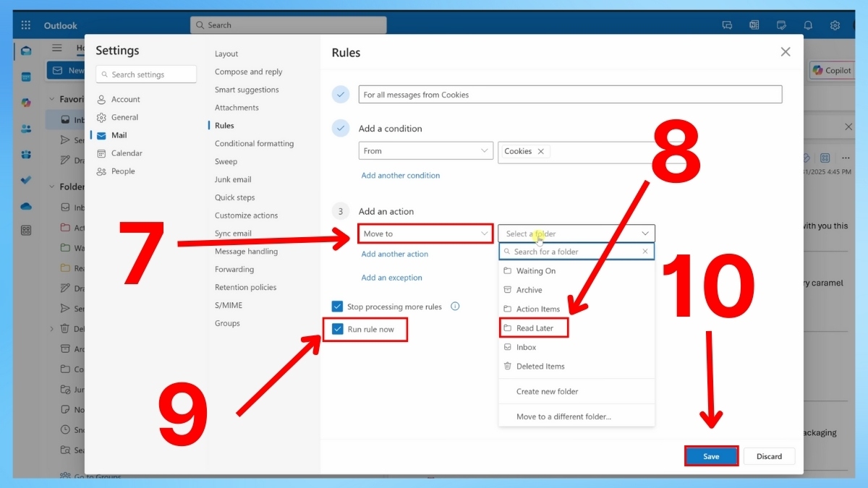Viewport: 868px width, 488px height.
Task: Open the notifications bell
Action: [808, 25]
